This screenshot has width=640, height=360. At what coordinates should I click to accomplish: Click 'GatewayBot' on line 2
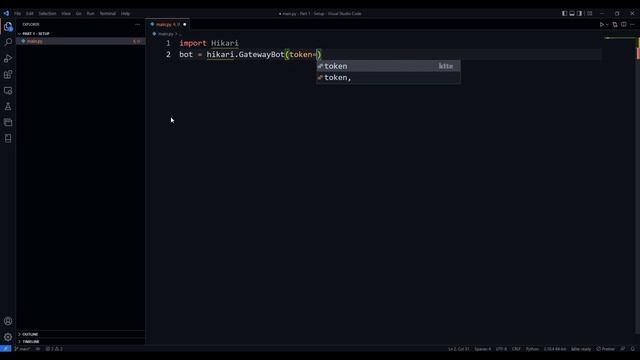(261, 54)
